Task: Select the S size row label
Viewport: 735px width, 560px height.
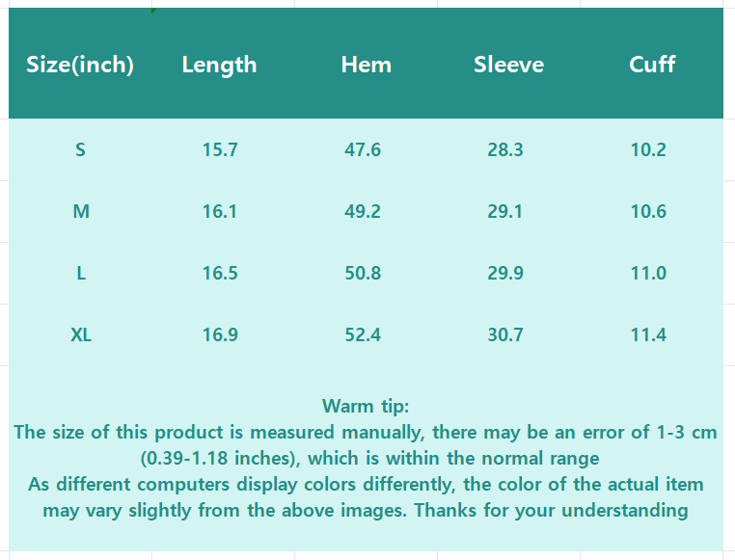Action: tap(80, 149)
